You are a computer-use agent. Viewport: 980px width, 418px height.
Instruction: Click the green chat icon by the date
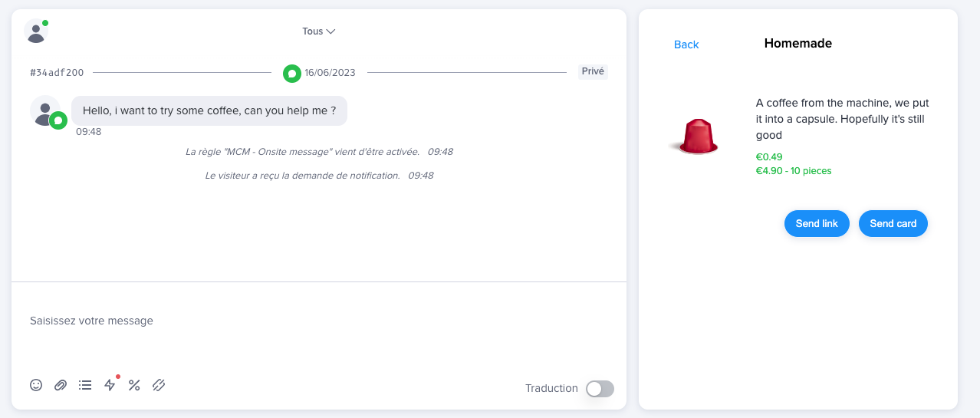(x=291, y=73)
